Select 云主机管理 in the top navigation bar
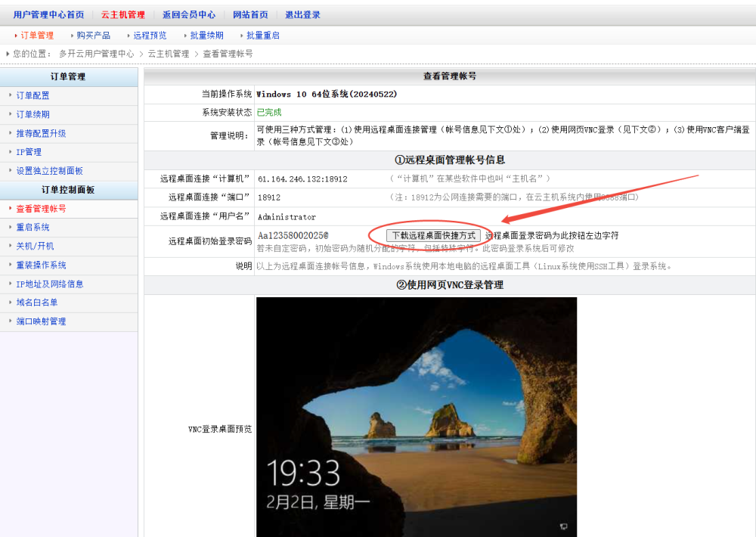This screenshot has height=537, width=756. coord(122,15)
